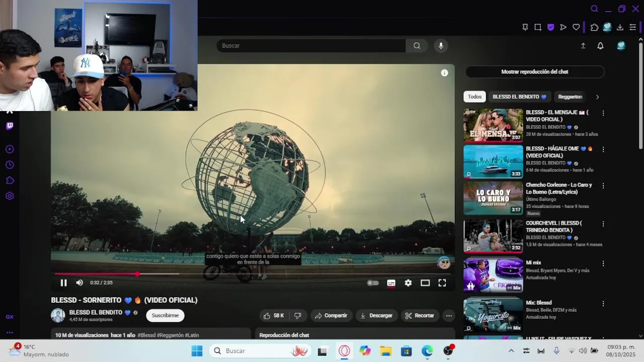Select the Todos filter chip

pos(474,97)
